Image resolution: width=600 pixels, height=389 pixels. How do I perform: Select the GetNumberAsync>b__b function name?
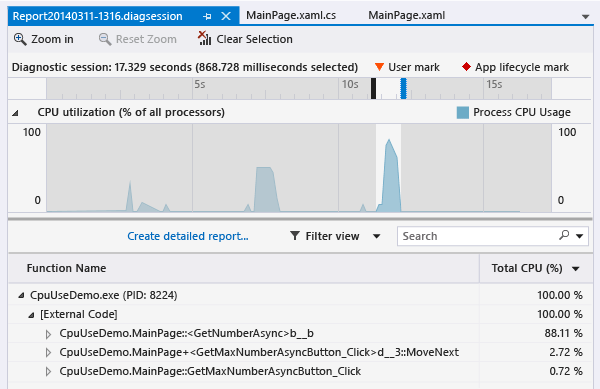tap(186, 333)
